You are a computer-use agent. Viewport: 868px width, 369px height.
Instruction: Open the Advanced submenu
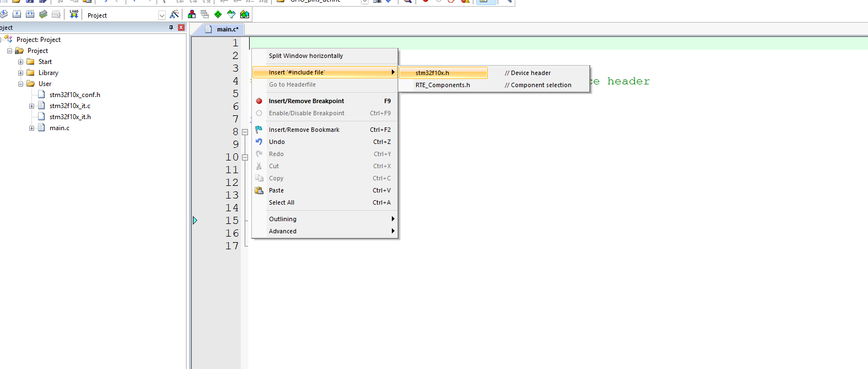tap(325, 231)
